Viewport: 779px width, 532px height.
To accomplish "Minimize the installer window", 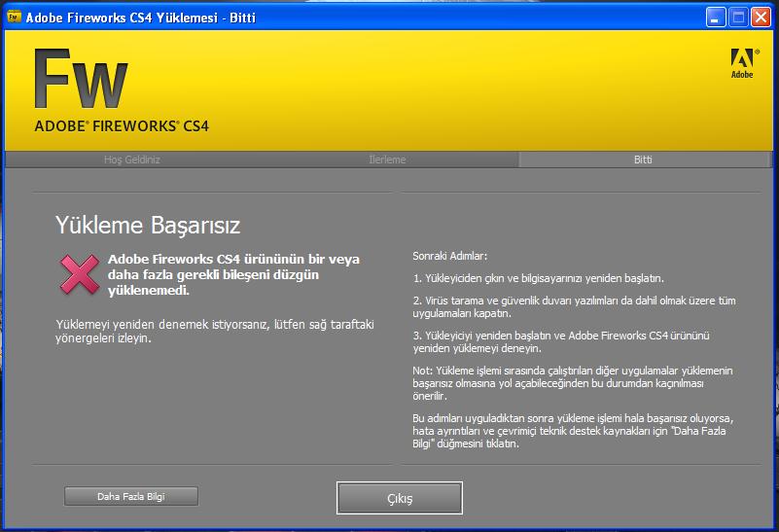I will (716, 18).
